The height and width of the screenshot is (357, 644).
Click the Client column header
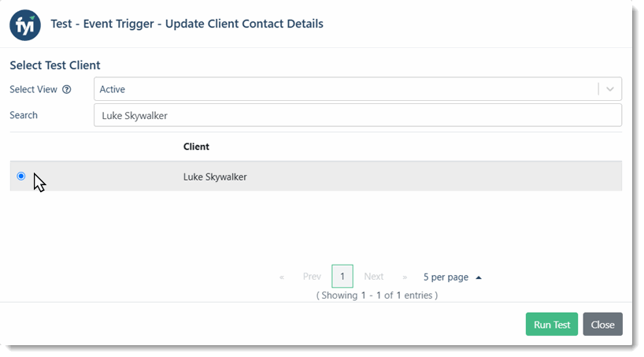click(x=196, y=147)
